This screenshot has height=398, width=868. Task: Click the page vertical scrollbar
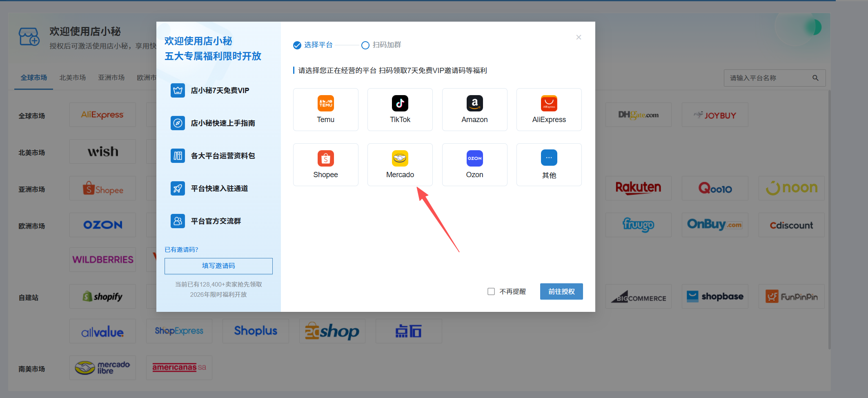[x=830, y=220]
